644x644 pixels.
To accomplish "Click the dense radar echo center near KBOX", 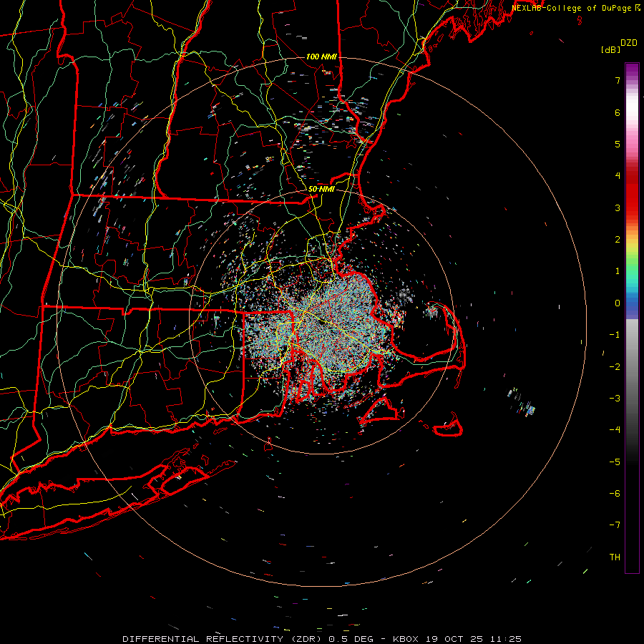I will pos(323,323).
